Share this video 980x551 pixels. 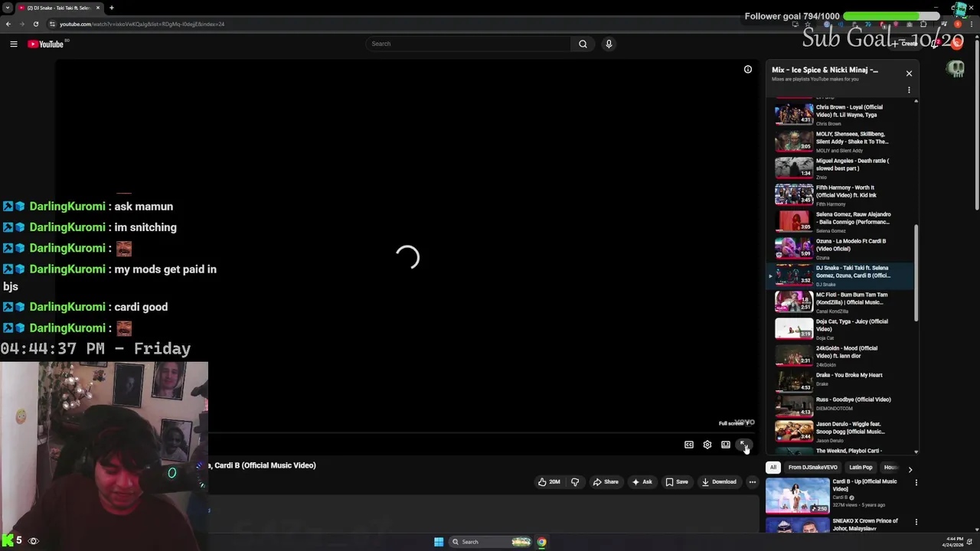click(x=605, y=482)
